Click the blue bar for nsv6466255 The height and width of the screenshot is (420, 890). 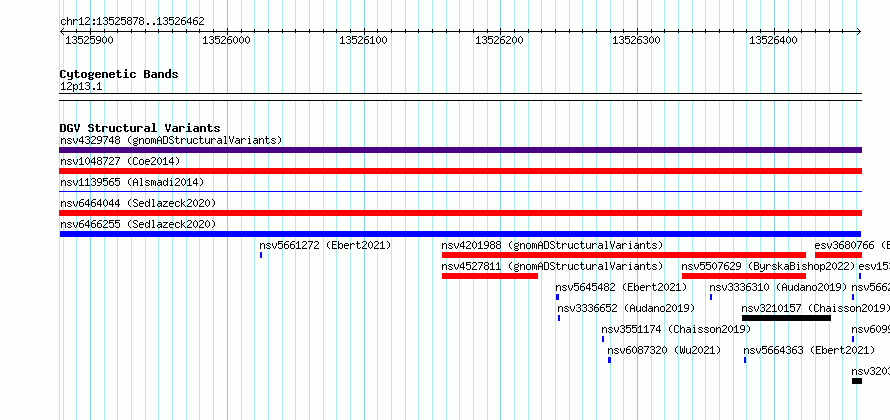coord(460,234)
